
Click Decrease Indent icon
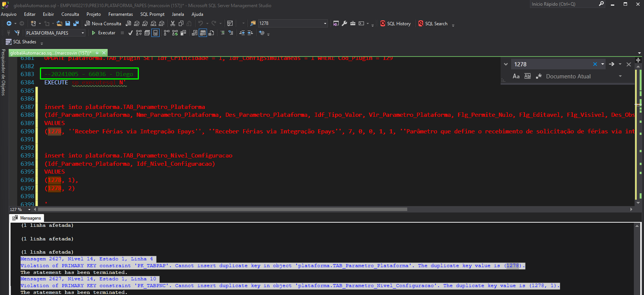pos(242,33)
